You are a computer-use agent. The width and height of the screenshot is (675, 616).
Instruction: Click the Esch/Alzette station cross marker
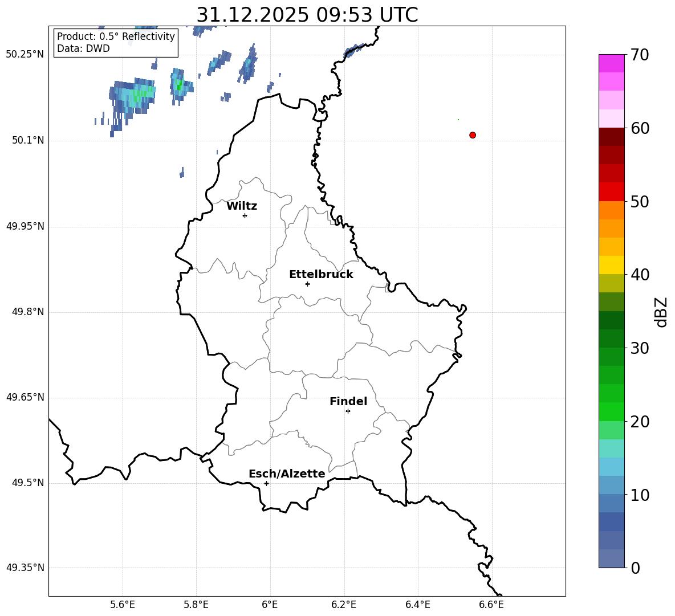[x=266, y=483]
